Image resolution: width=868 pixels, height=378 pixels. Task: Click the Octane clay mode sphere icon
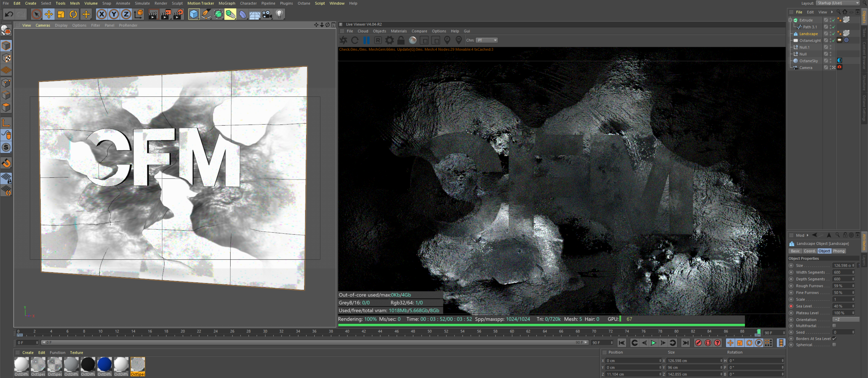click(x=413, y=40)
